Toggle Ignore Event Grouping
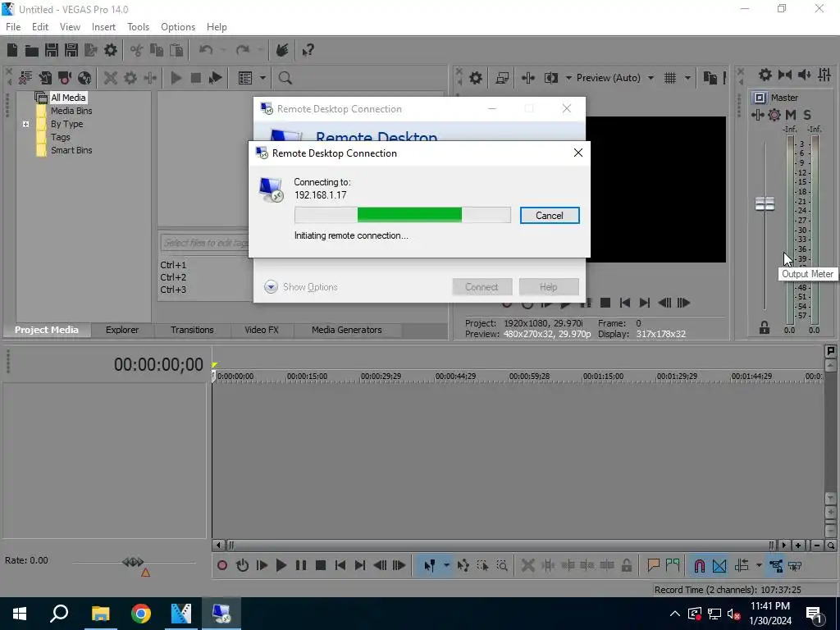The height and width of the screenshot is (630, 840). click(x=795, y=566)
